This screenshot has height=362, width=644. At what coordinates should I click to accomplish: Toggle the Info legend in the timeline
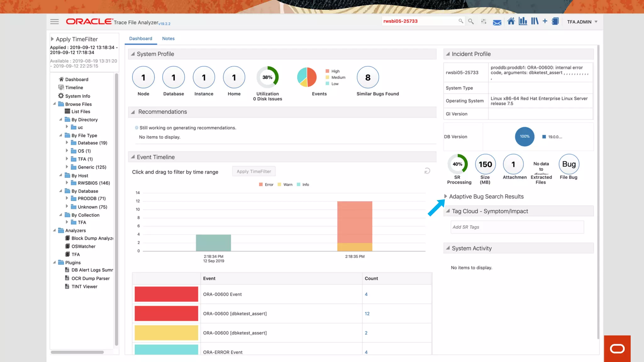[303, 185]
